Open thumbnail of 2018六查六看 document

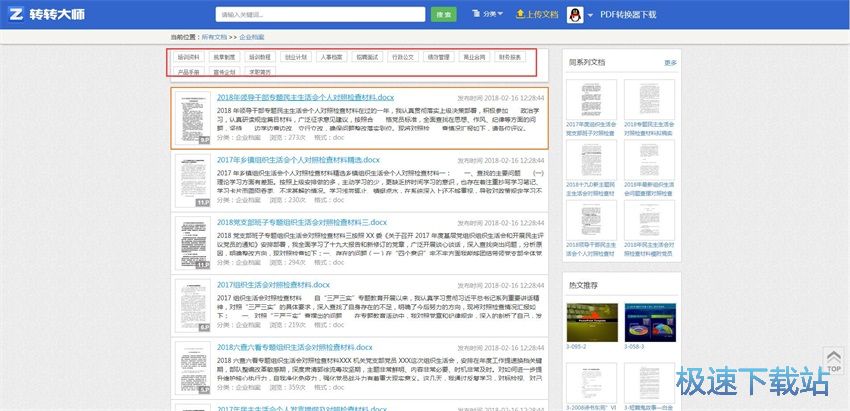click(x=192, y=368)
